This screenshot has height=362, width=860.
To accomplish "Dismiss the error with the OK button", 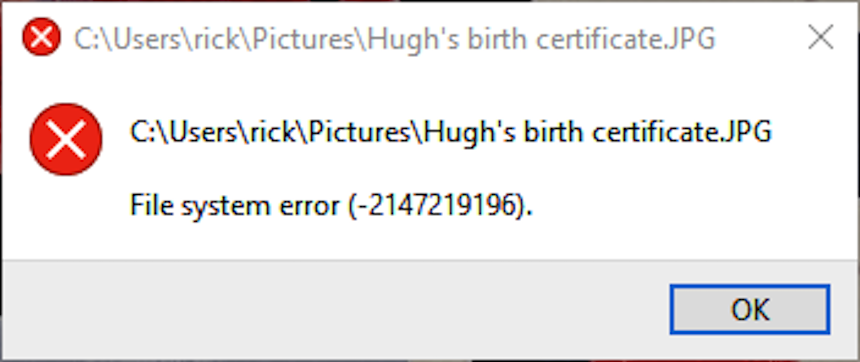I will (750, 309).
